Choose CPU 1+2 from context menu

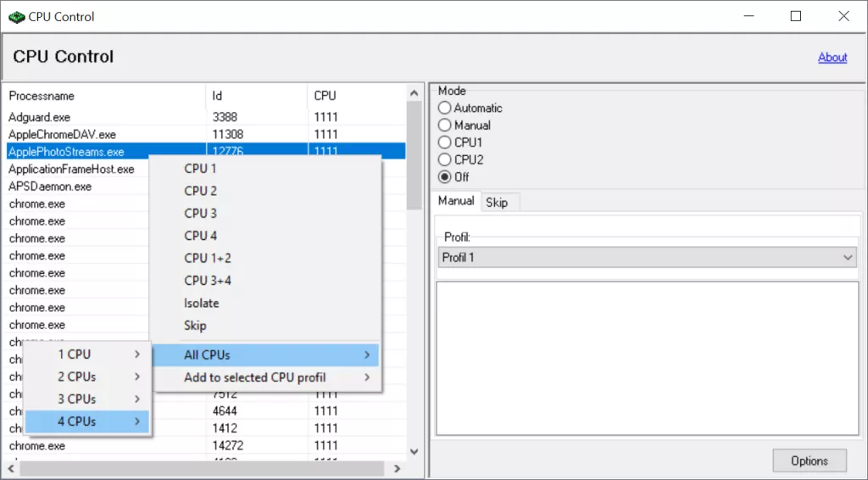point(265,258)
